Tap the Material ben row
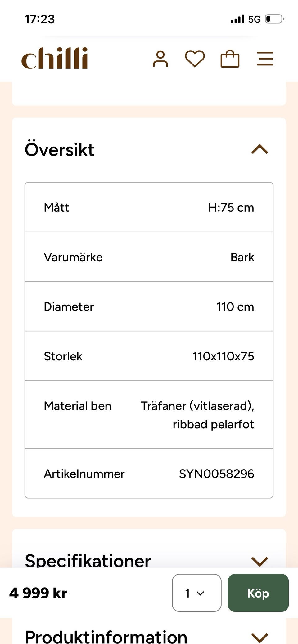298x644 pixels. point(149,415)
